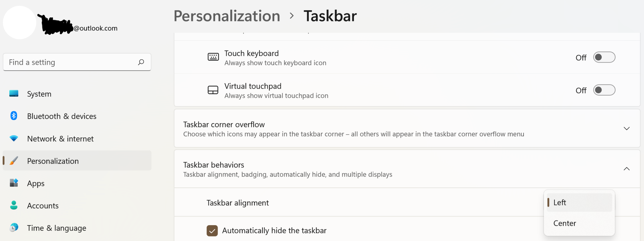The width and height of the screenshot is (644, 241).
Task: Click the search magnifier icon
Action: click(x=141, y=62)
